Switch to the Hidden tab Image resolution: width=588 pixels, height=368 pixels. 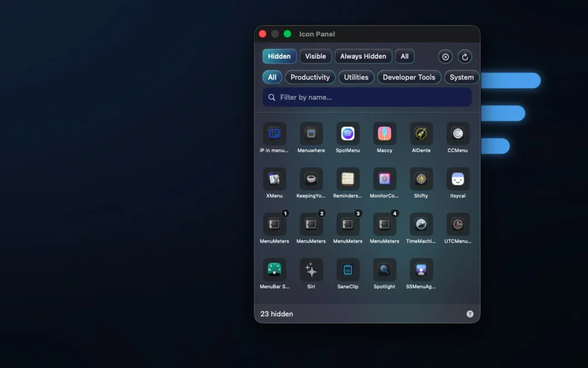coord(280,56)
